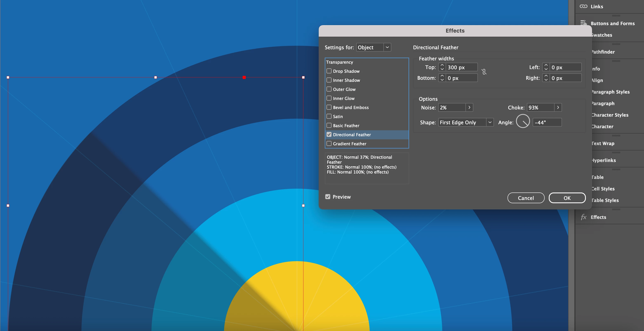Click the Bottom feather width stepper

coord(442,78)
